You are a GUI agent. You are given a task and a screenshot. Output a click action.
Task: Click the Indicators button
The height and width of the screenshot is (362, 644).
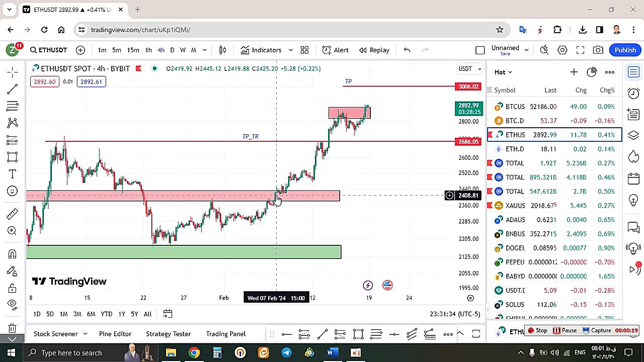coord(261,50)
